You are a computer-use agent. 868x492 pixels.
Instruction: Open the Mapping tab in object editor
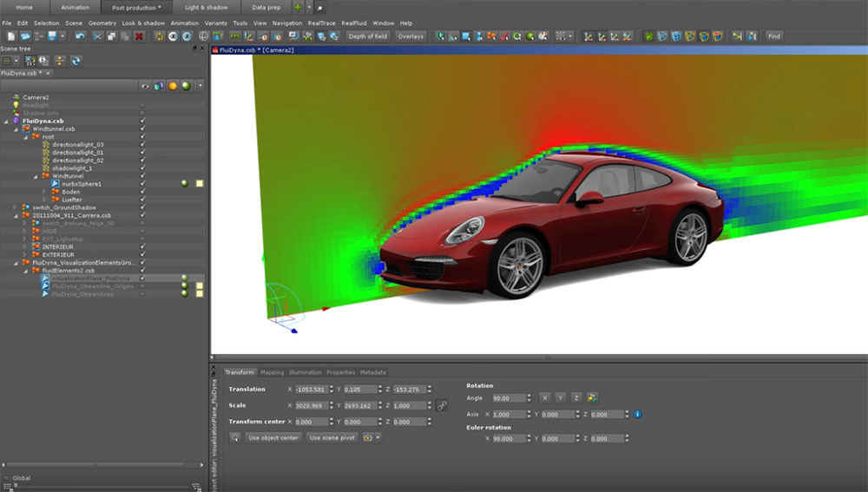tap(272, 372)
